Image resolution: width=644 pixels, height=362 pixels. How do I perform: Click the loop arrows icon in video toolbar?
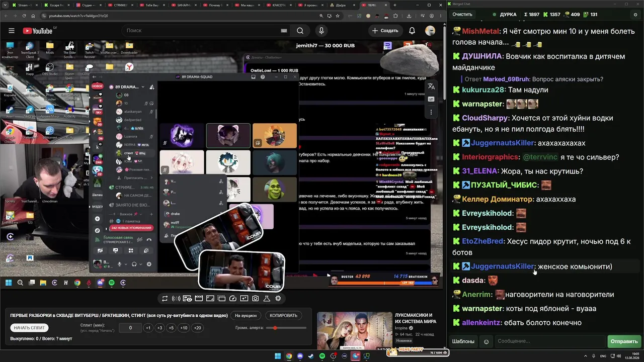(x=165, y=299)
